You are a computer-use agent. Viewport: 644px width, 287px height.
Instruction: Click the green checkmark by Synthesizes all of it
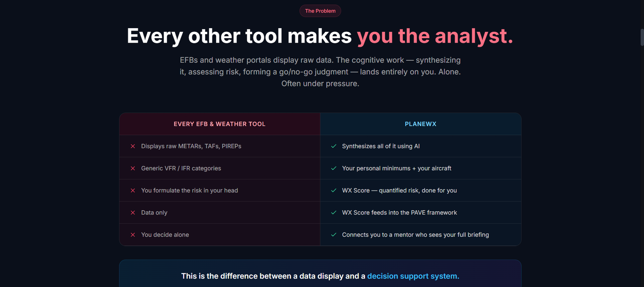334,146
